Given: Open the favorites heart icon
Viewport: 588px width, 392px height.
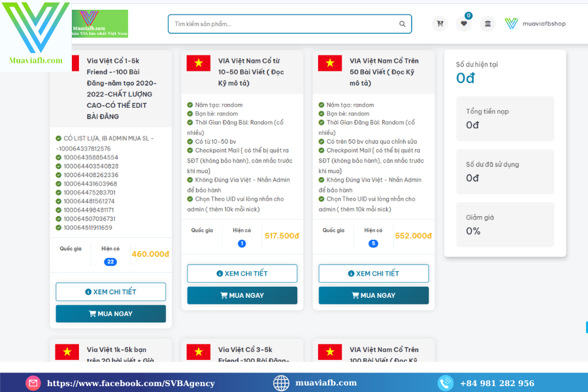Looking at the screenshot, I should pos(464,24).
